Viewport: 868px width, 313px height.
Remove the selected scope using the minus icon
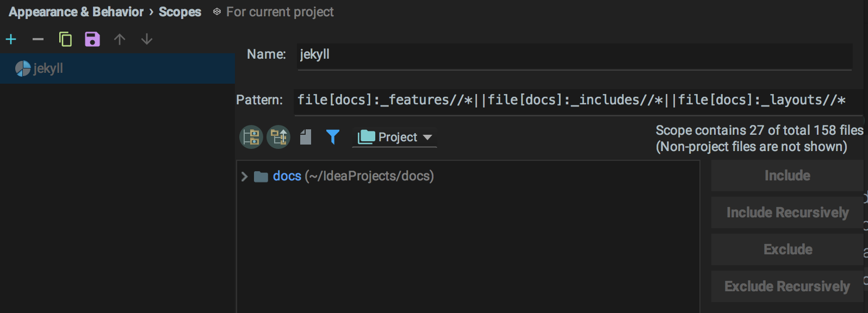pyautogui.click(x=38, y=39)
